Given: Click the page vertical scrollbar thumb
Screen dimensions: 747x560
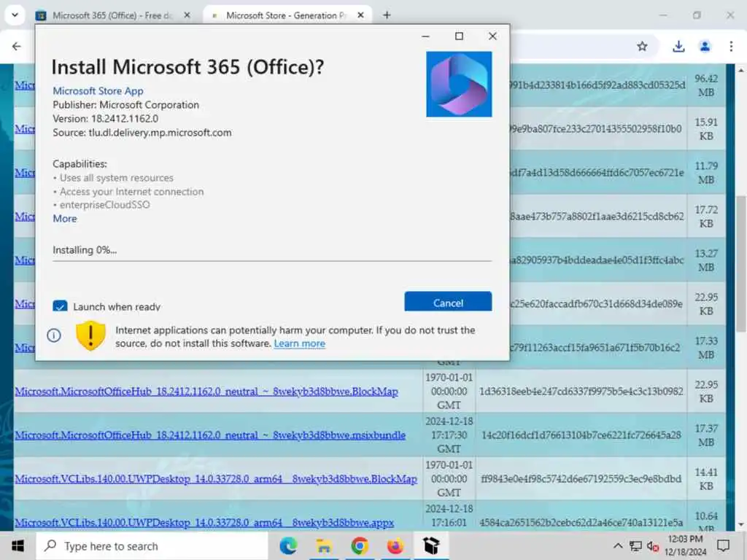Looking at the screenshot, I should 741,262.
